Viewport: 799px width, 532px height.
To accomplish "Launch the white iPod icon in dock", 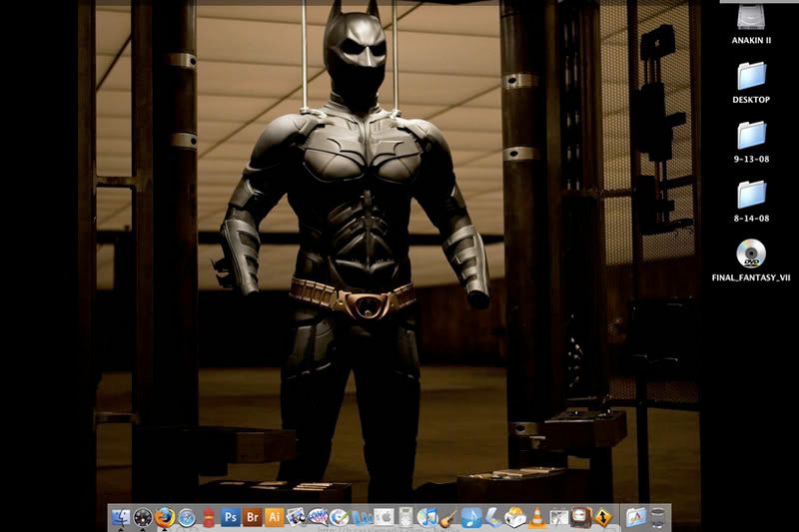I will pos(405,517).
